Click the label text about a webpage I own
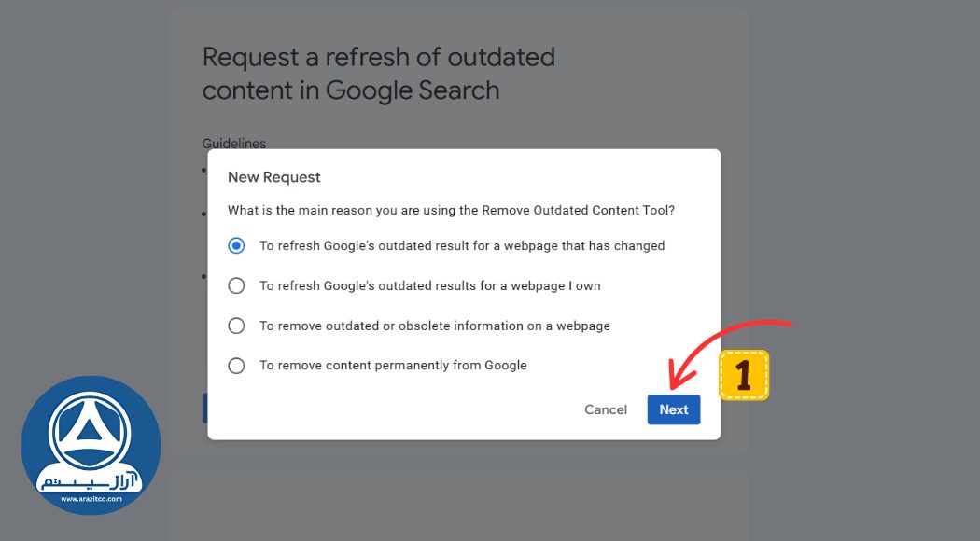Viewport: 980px width, 541px height. [429, 285]
